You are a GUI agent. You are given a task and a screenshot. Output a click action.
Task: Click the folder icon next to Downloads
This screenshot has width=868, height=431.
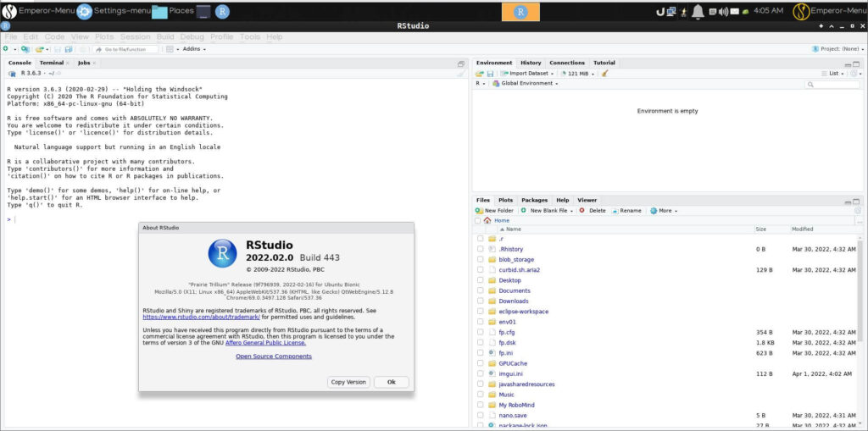click(x=492, y=301)
